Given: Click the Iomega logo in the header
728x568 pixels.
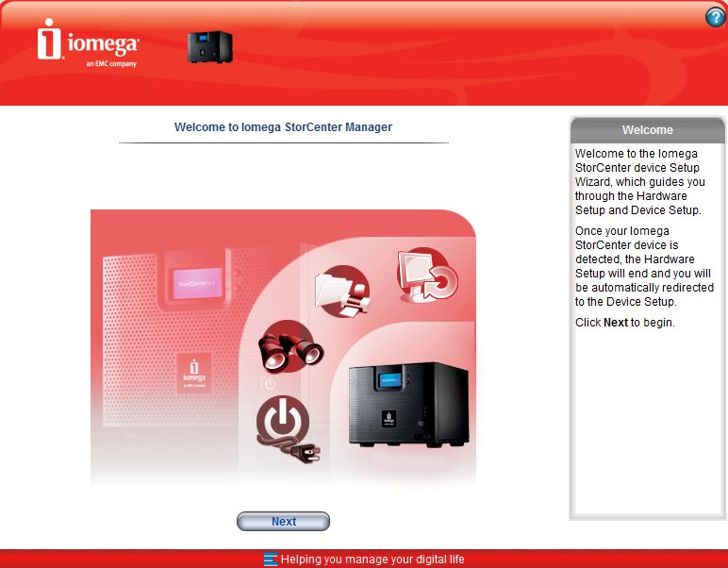Looking at the screenshot, I should 88,42.
